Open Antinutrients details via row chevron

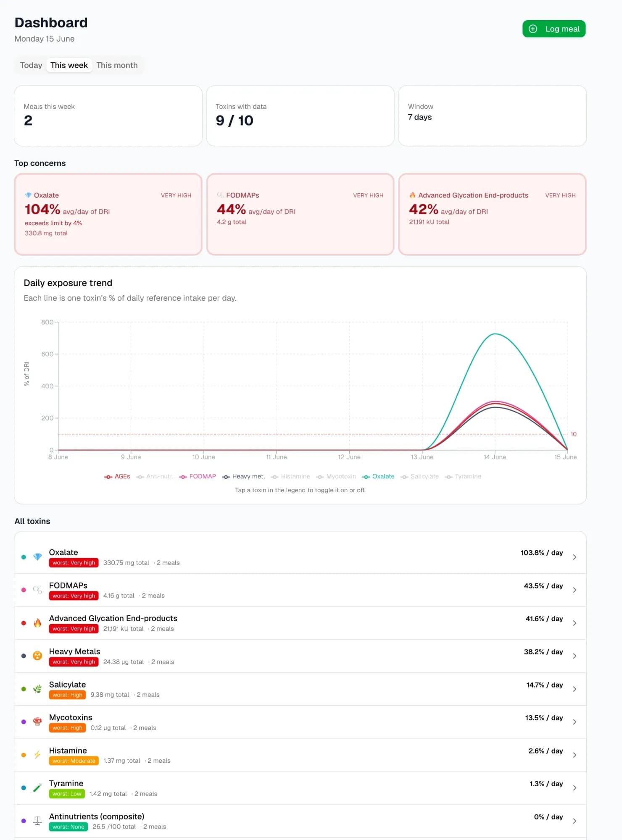coord(575,821)
